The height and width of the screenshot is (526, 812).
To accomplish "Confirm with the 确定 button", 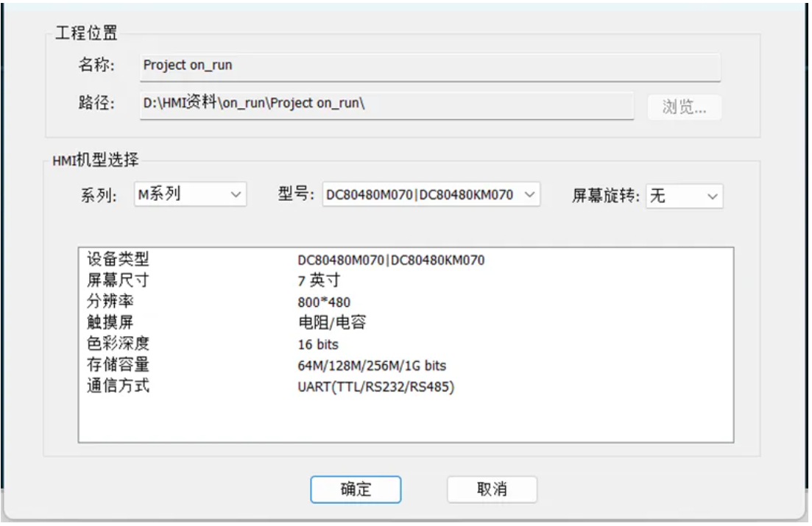I will 356,489.
